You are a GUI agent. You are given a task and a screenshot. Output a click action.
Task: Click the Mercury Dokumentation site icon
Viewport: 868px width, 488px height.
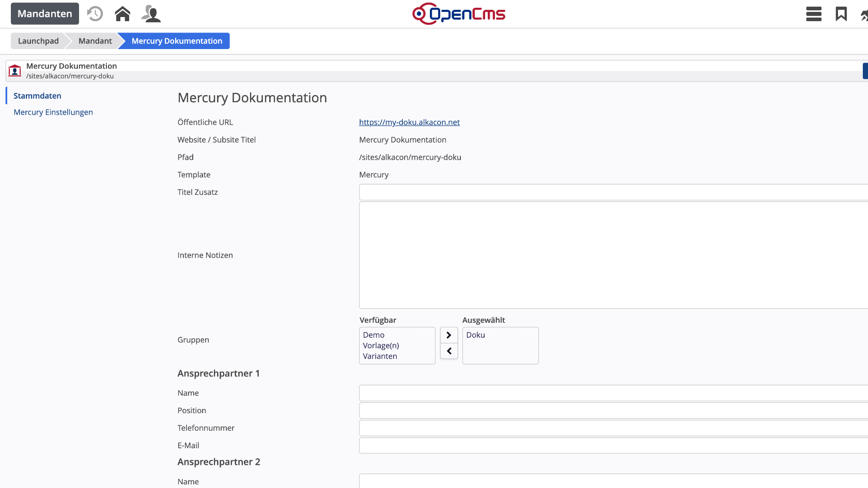click(x=15, y=71)
